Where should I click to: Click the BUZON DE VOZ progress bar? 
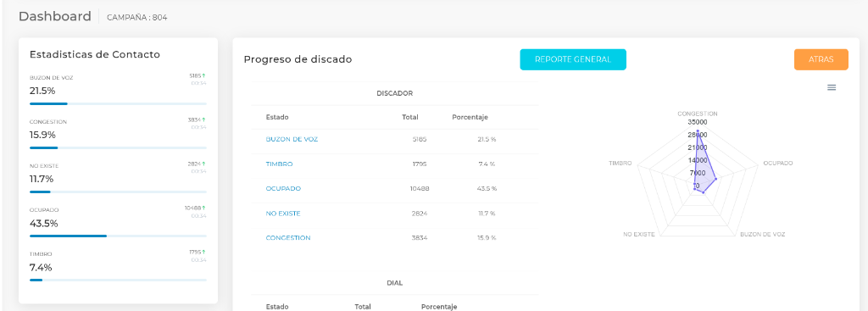pos(118,103)
